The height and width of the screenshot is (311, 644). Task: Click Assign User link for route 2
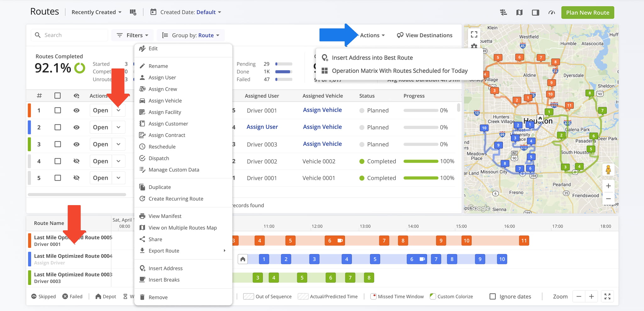coord(262,127)
